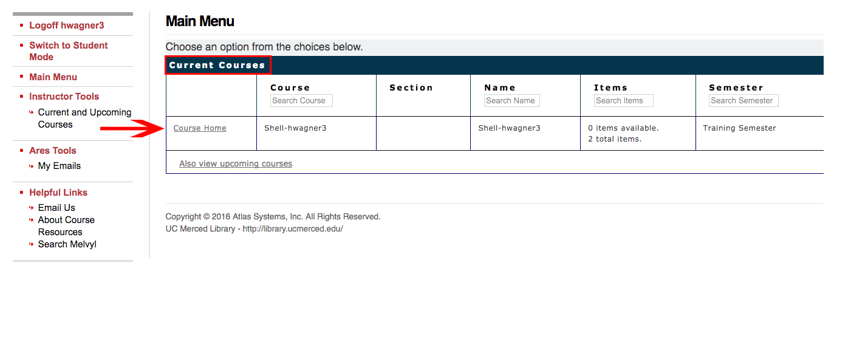Click the Section column header

[411, 88]
